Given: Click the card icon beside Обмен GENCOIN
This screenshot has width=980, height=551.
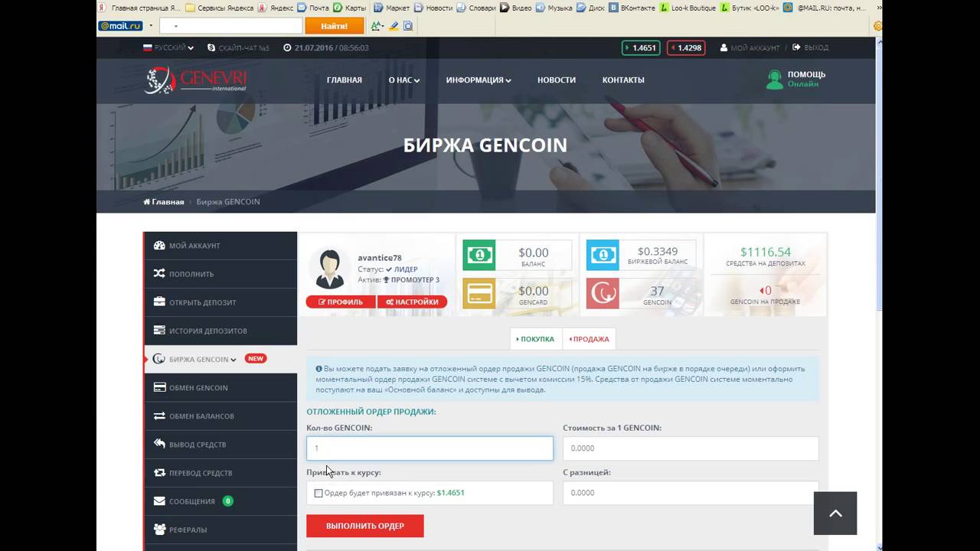Looking at the screenshot, I should (159, 387).
